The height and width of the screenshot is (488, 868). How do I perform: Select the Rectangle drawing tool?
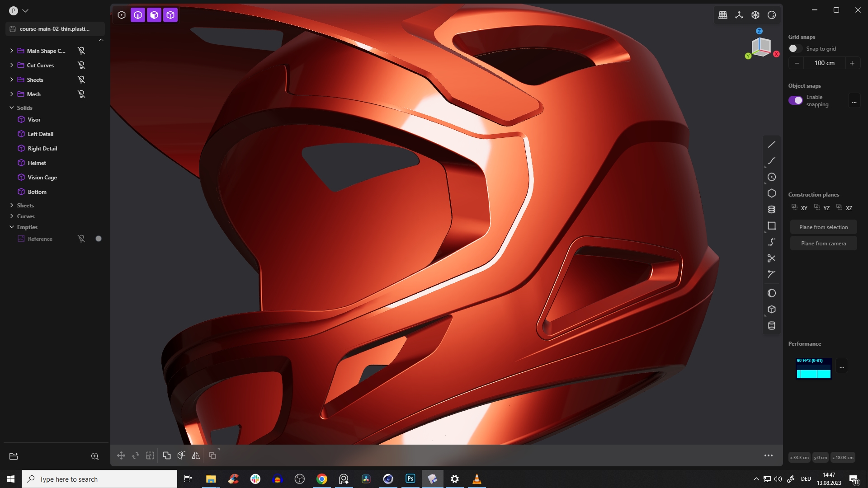tap(772, 225)
